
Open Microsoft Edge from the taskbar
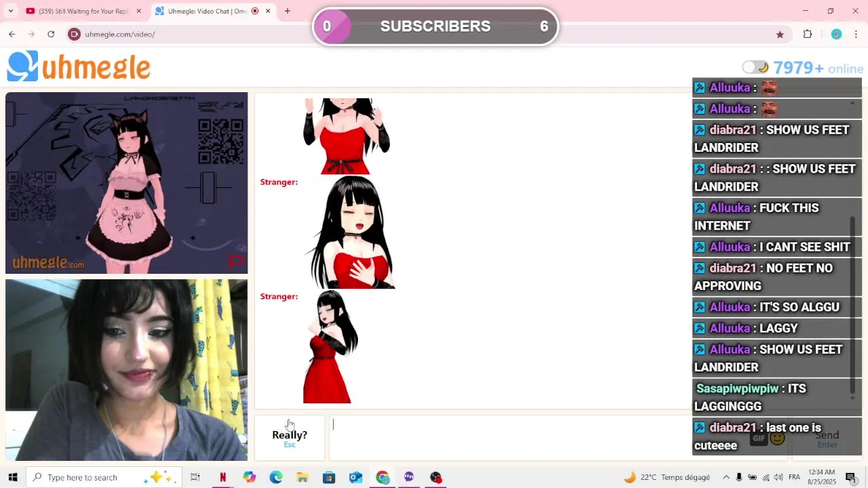click(x=276, y=477)
